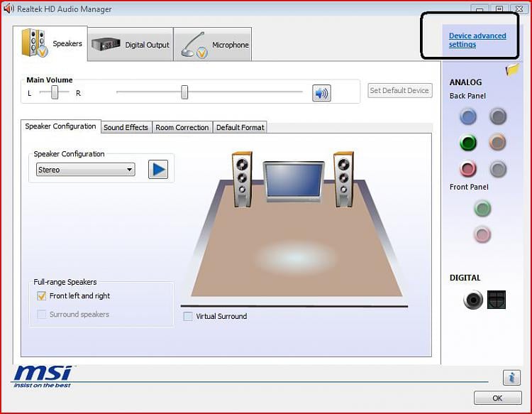The image size is (532, 414).
Task: Open the Speakers device tab
Action: (50, 43)
